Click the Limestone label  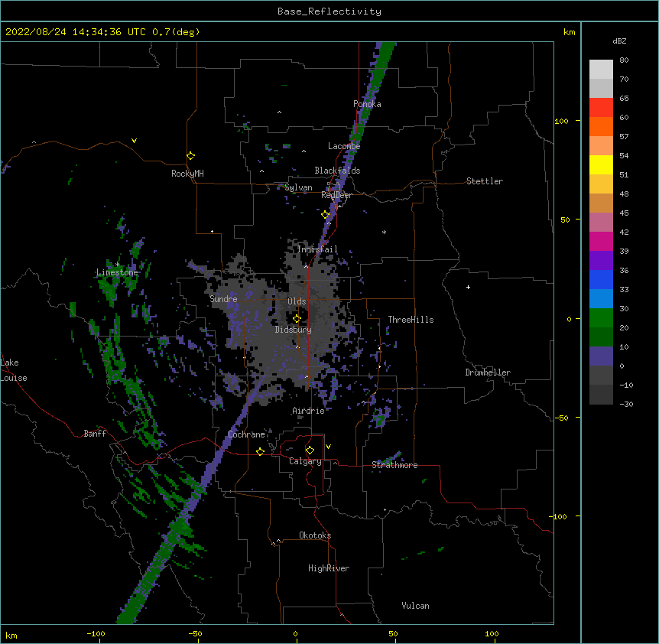117,272
